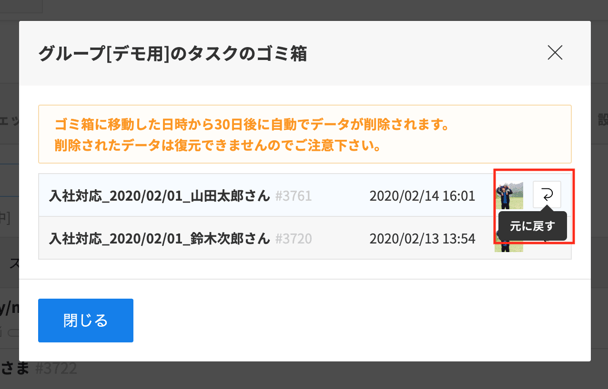Screen dimensions: 608x389
Task: Click the deletion date 2020/02/13 13:54
Action: click(422, 239)
